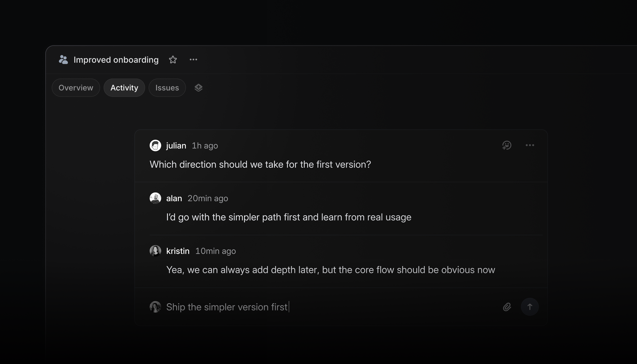Screen dimensions: 637x364
Task: Click the project members icon beside the title
Action: tap(63, 59)
